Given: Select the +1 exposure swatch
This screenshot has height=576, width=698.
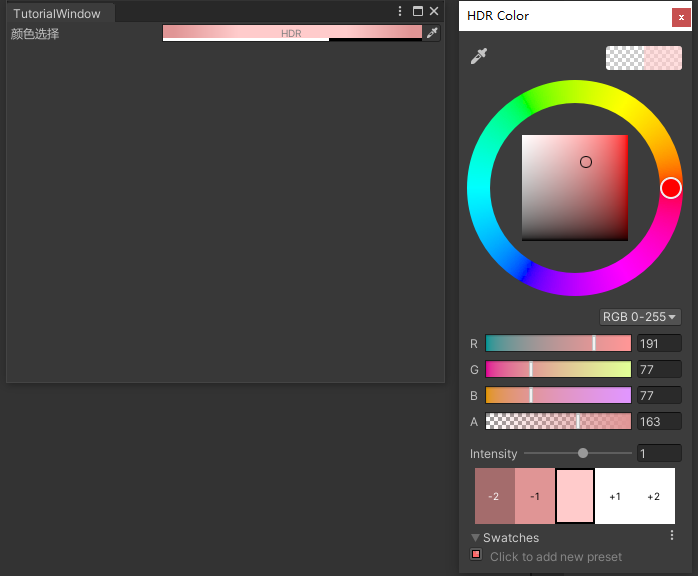Looking at the screenshot, I should pyautogui.click(x=615, y=496).
